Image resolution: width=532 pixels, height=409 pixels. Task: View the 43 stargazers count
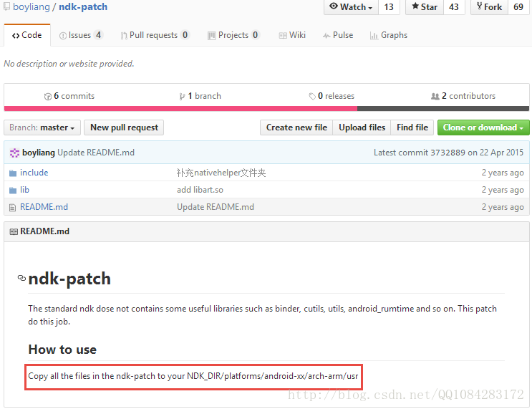[x=454, y=7]
